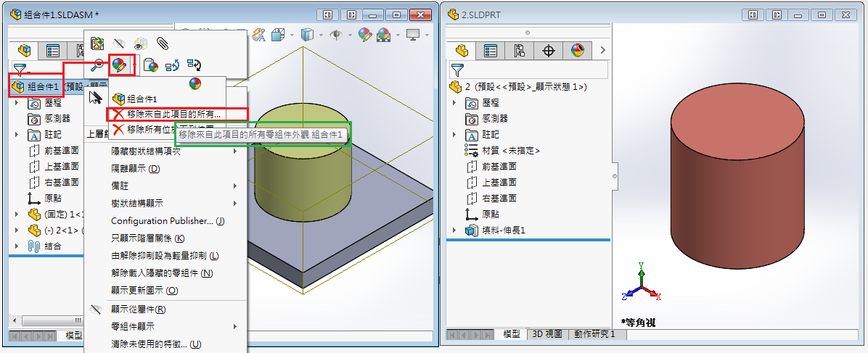868x353 pixels.
Task: Open the 零組件顯示 submenu
Action: 165,326
